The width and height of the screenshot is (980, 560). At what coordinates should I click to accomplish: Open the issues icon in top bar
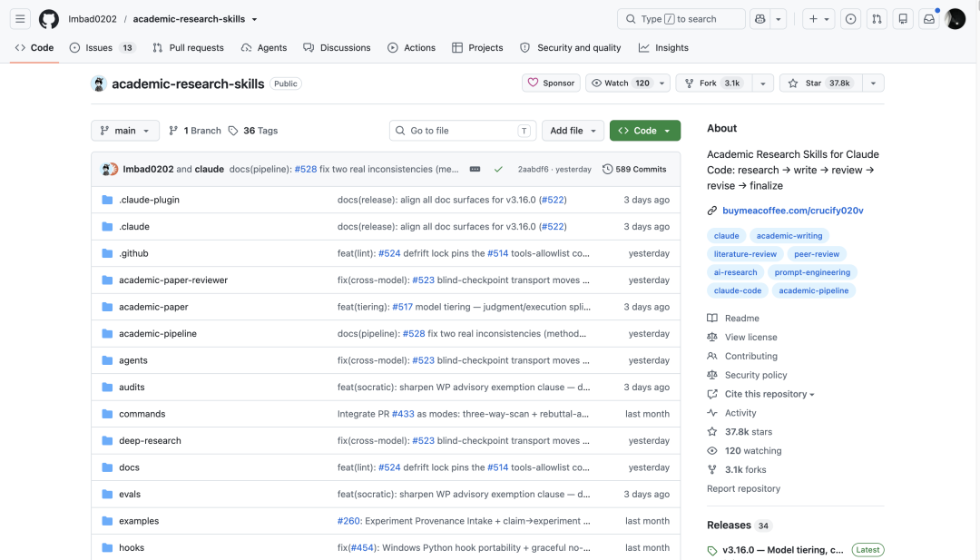pyautogui.click(x=850, y=19)
